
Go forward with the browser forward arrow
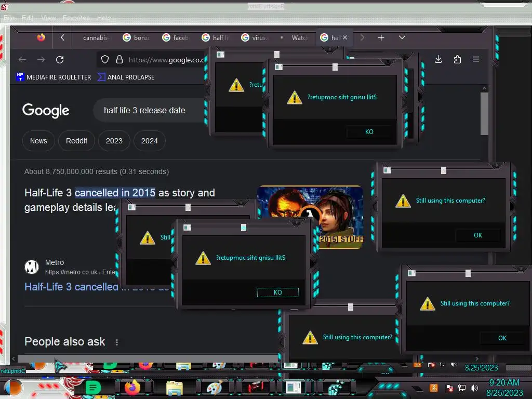41,60
